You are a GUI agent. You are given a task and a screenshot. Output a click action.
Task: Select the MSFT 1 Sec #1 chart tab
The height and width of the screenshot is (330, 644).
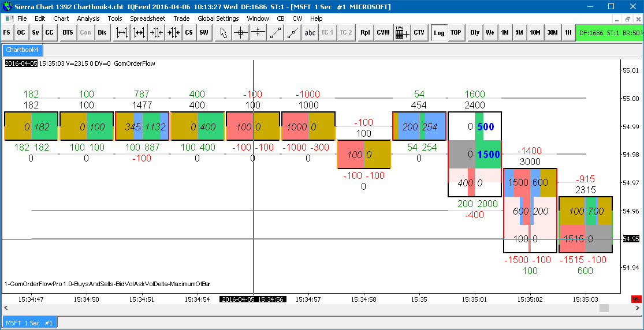point(29,323)
